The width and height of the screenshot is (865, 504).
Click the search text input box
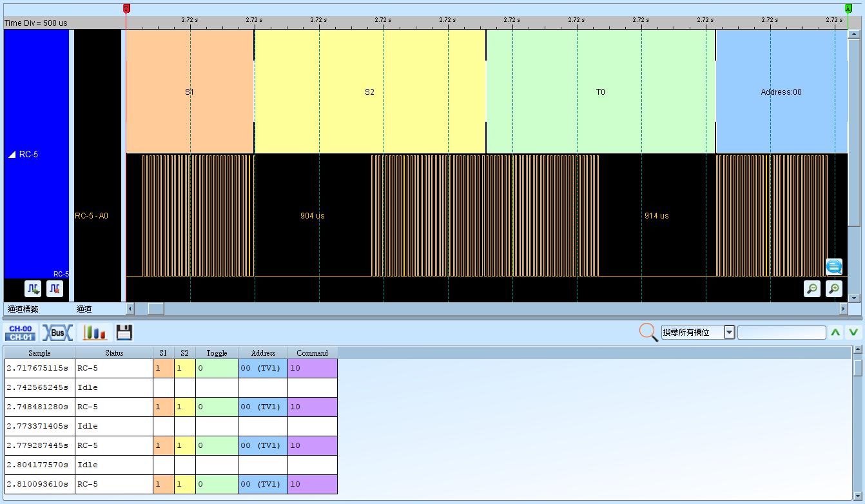click(781, 333)
